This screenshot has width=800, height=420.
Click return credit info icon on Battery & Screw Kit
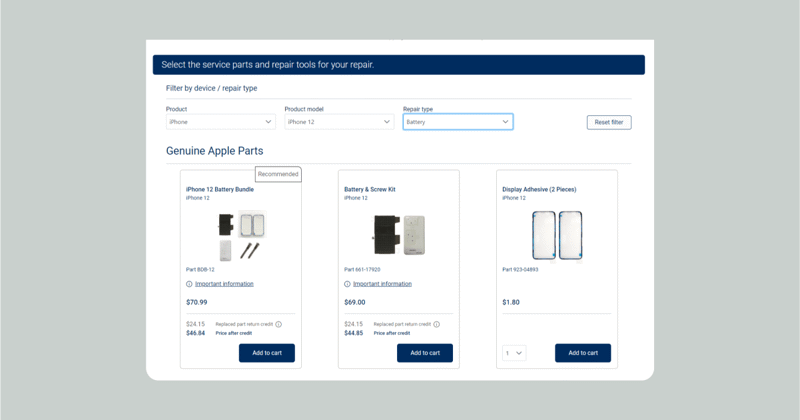tap(437, 324)
